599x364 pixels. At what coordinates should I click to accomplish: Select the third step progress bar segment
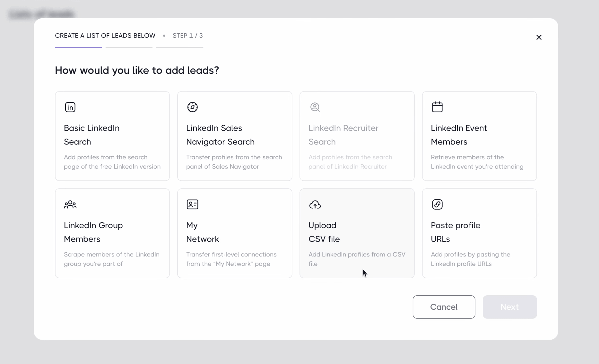tap(180, 48)
